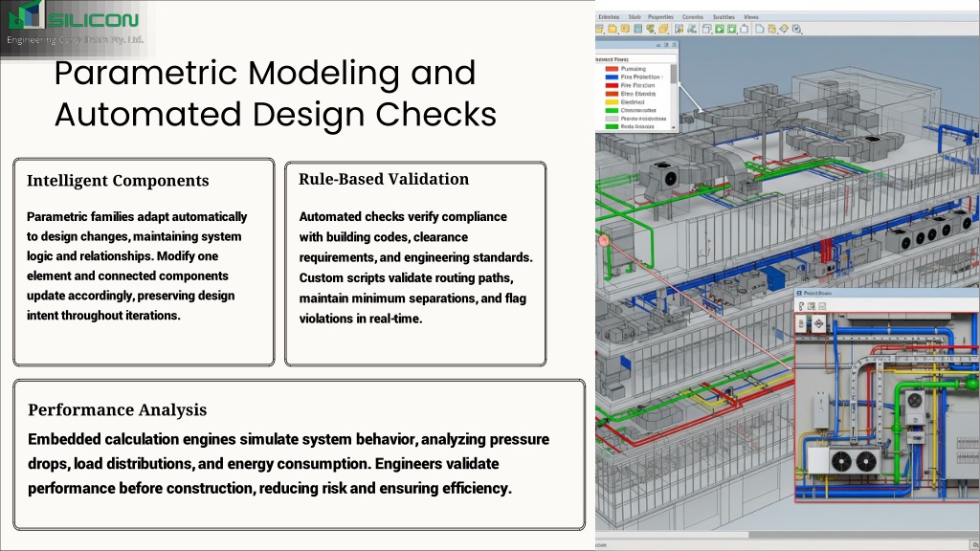
Task: Click the yellow folder icon in the toolbar
Action: coord(612,29)
